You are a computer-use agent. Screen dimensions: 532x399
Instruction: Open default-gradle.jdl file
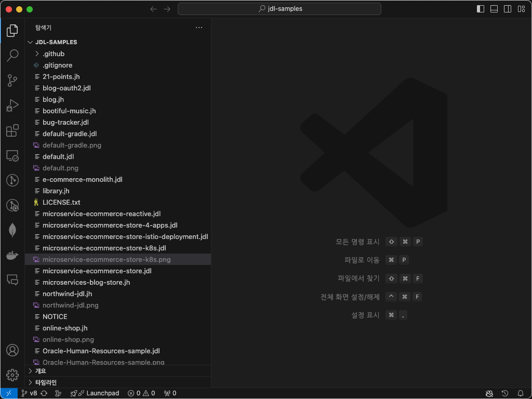click(x=118, y=134)
